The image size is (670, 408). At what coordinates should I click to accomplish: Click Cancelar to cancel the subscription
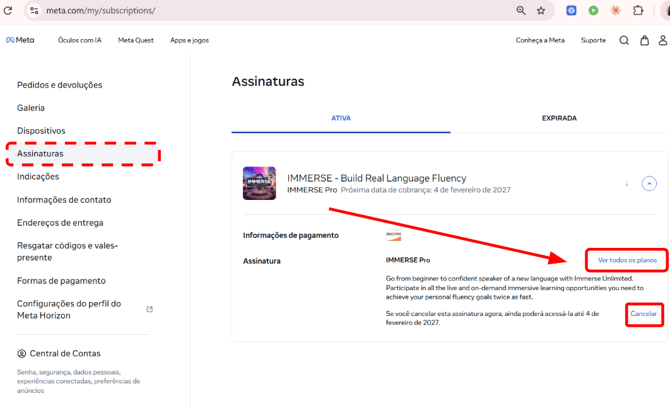(644, 314)
